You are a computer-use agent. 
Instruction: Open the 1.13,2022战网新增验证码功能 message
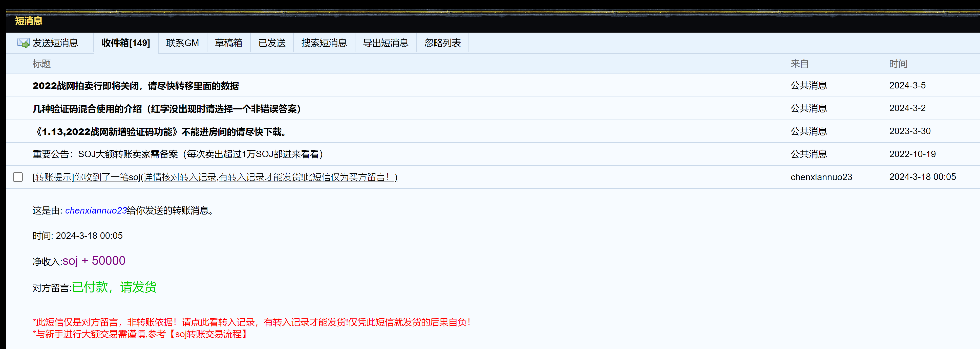[160, 132]
